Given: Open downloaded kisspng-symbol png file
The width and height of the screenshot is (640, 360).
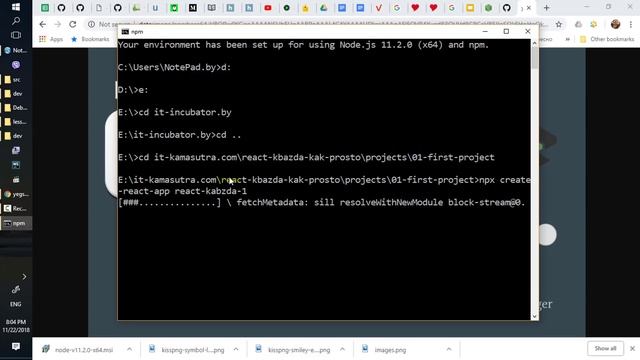Looking at the screenshot, I should [x=187, y=349].
